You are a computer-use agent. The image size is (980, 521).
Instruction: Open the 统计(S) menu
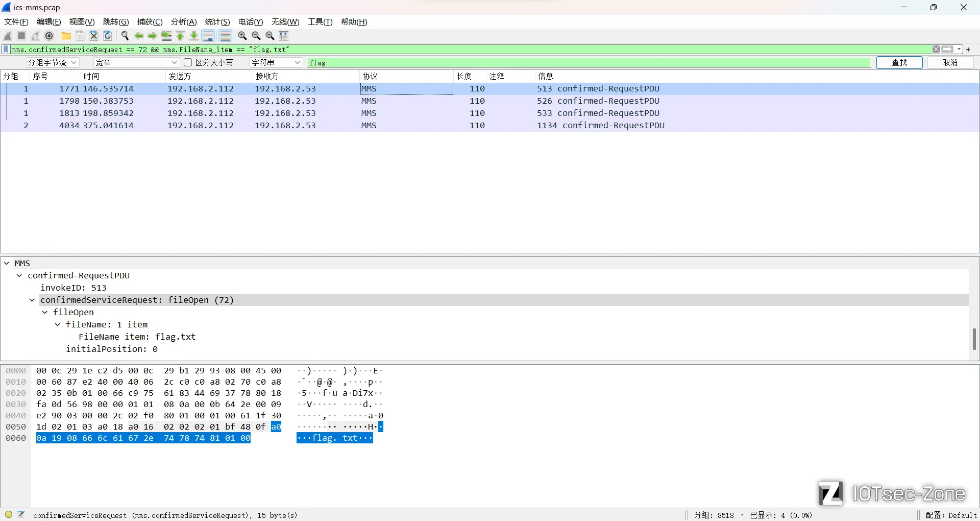tap(217, 22)
